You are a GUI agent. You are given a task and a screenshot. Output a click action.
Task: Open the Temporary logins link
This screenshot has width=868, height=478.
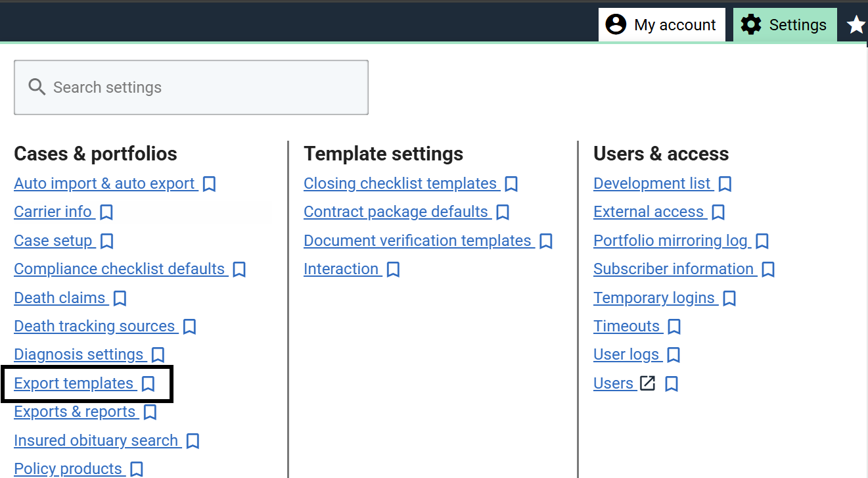(654, 298)
